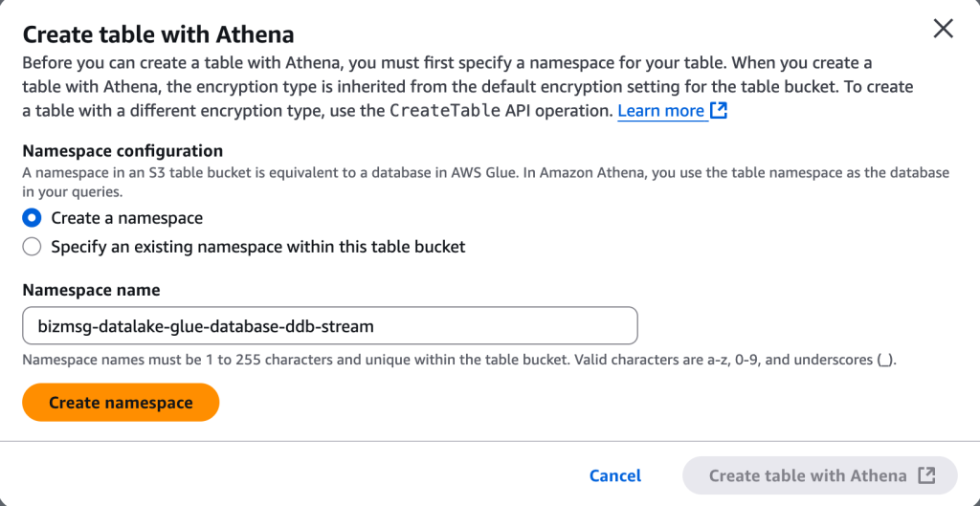The height and width of the screenshot is (506, 980).
Task: Focus the Namespace name text field
Action: tap(329, 326)
